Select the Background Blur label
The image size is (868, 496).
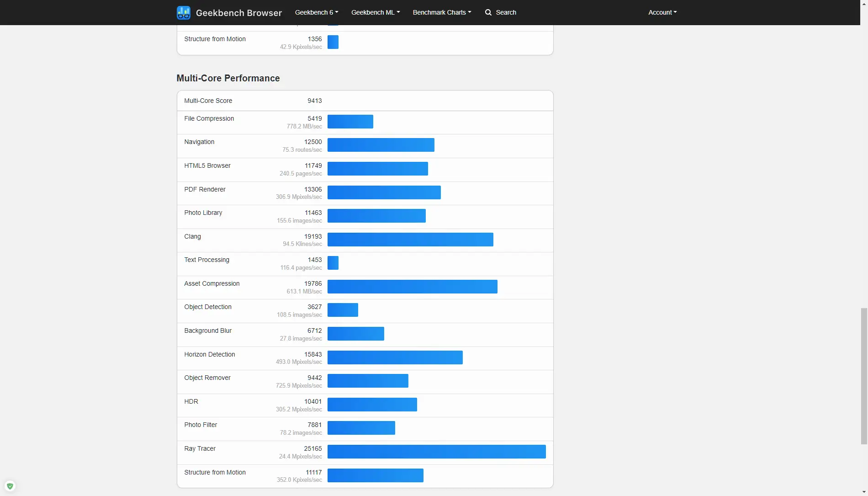point(208,331)
